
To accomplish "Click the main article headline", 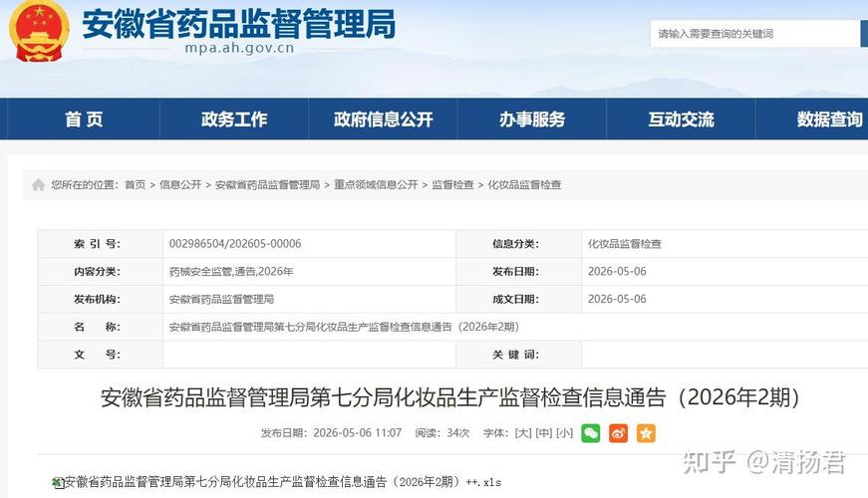I will [449, 397].
